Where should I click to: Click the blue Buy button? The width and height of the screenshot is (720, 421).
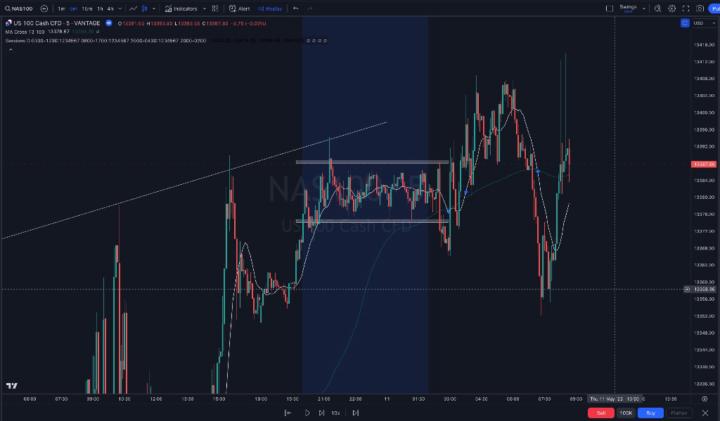pos(650,413)
